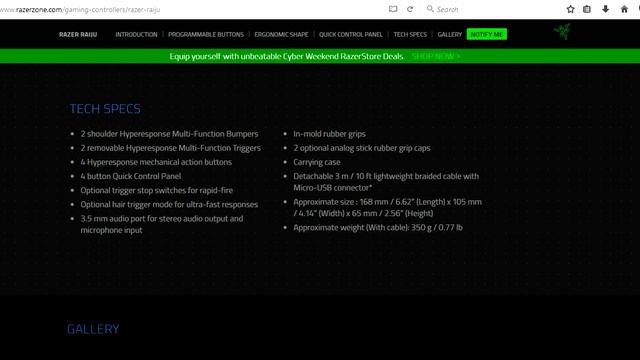The height and width of the screenshot is (360, 640).
Task: Bookmark this page with the star icon
Action: coord(570,9)
